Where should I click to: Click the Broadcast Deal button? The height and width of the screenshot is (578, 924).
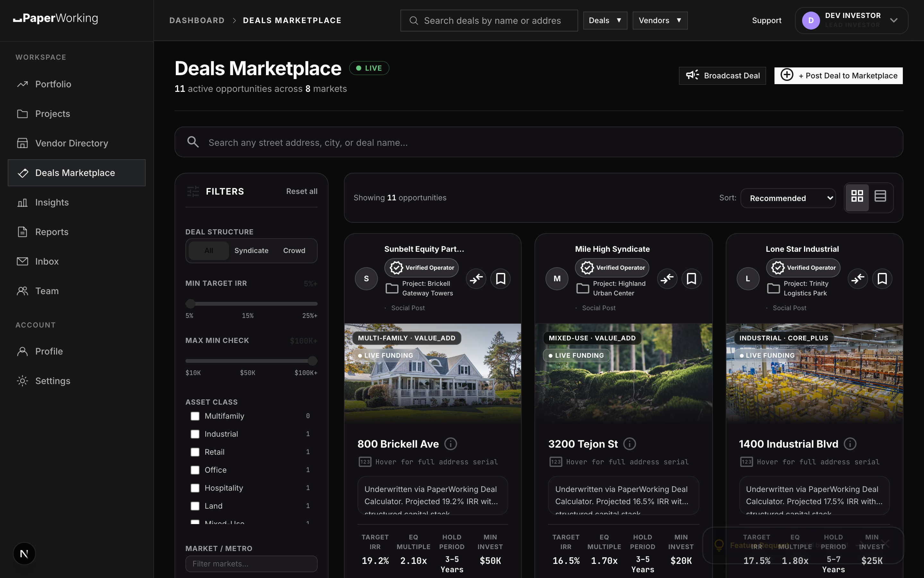click(723, 76)
